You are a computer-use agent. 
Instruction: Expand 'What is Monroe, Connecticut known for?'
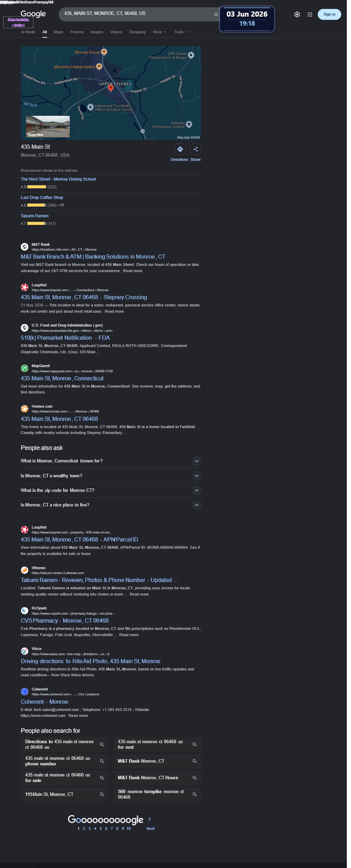coord(111,461)
